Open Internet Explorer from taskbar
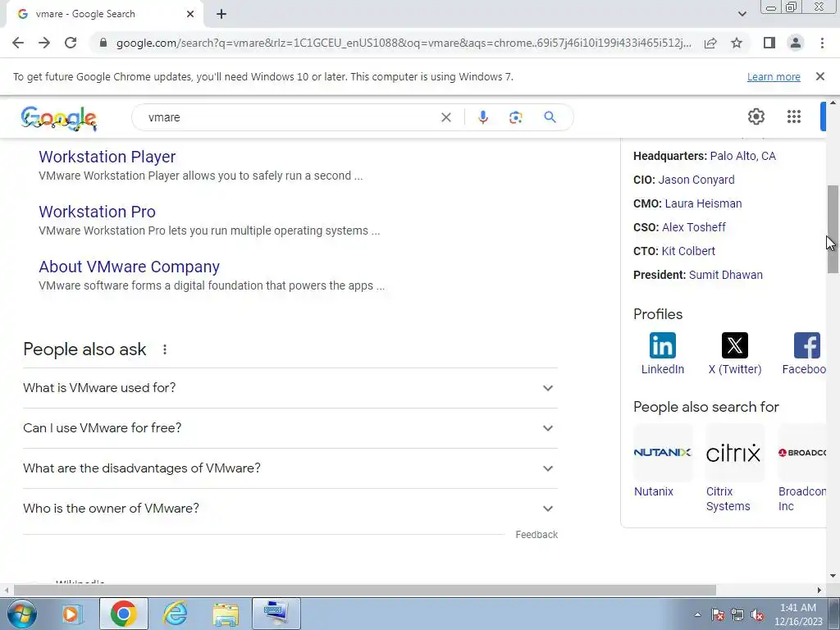The height and width of the screenshot is (630, 840). pos(175,614)
